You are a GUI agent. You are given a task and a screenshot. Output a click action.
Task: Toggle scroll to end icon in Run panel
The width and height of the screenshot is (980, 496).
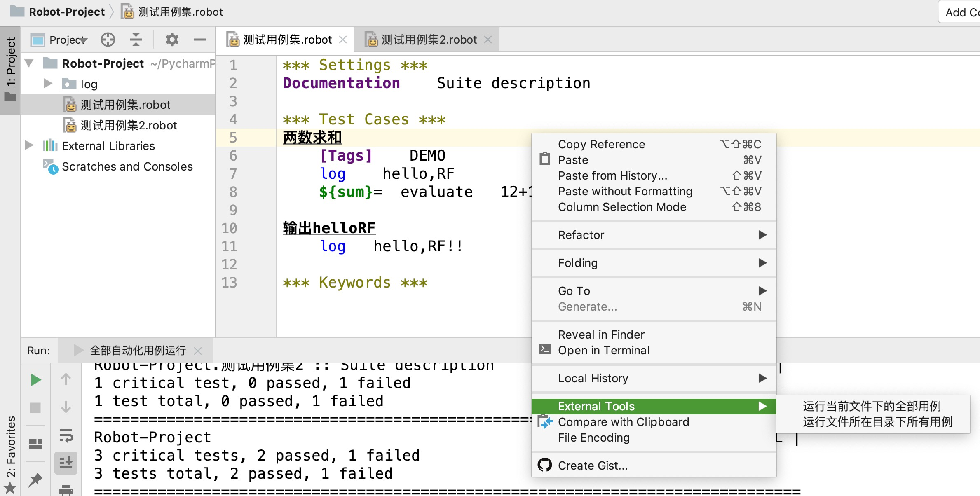[x=66, y=463]
